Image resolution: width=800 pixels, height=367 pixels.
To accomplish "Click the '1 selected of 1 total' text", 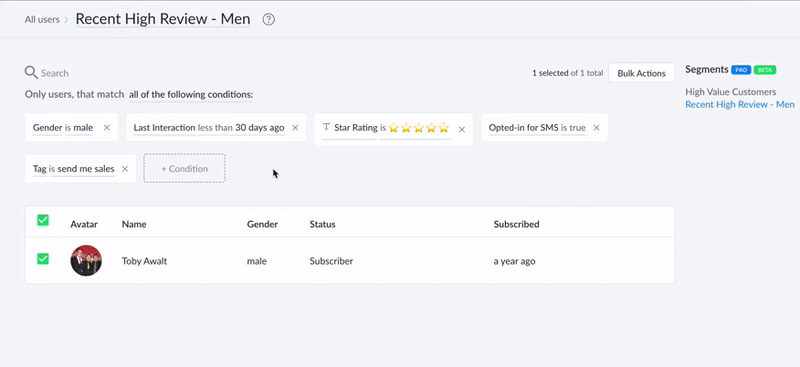I will coord(567,73).
